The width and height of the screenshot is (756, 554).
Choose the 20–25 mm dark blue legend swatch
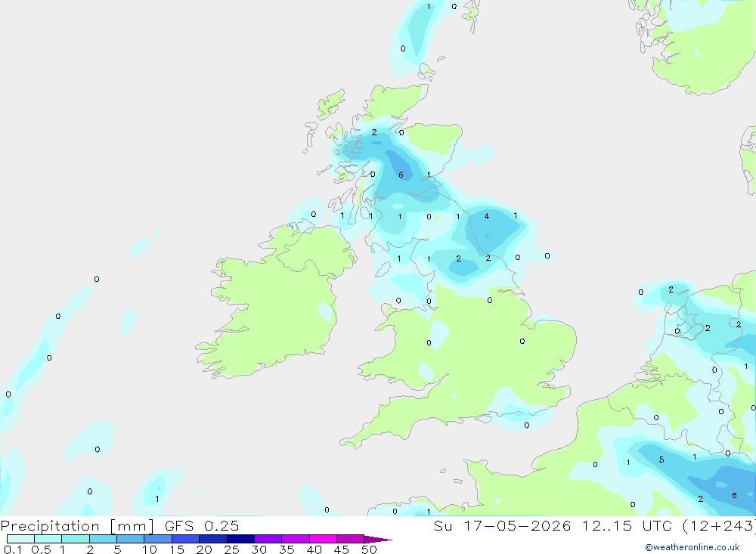[x=213, y=539]
